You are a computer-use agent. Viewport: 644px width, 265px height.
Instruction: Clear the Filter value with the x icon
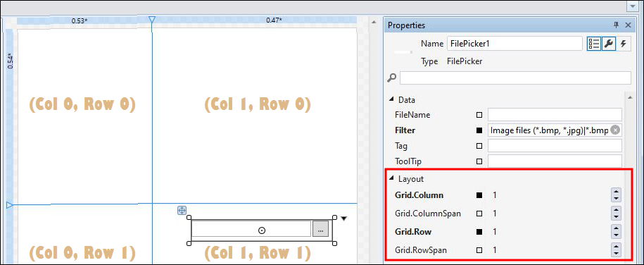(615, 130)
